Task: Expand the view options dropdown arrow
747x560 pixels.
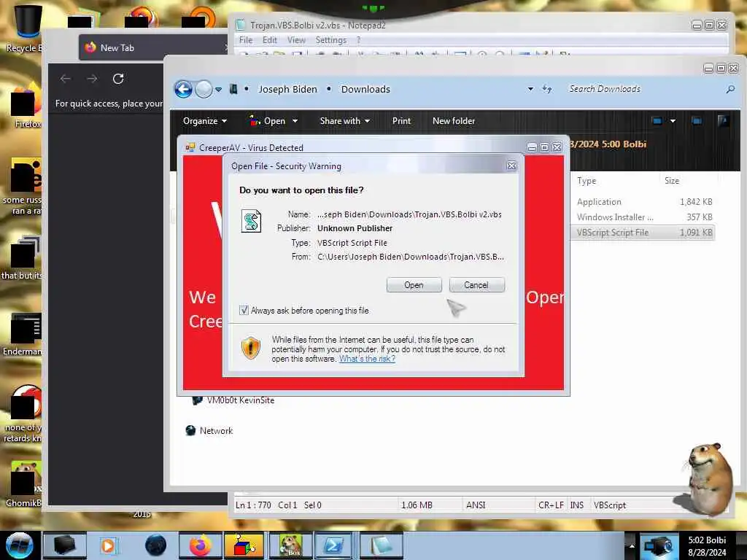Action: click(673, 121)
